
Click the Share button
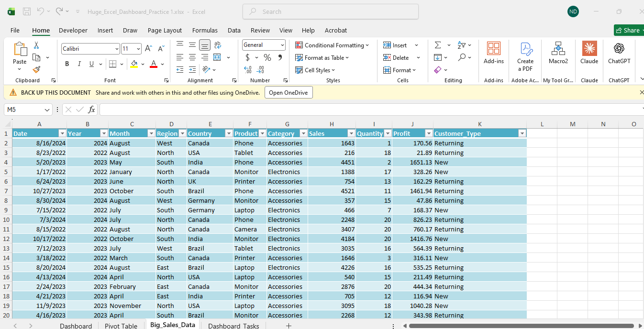pyautogui.click(x=629, y=30)
